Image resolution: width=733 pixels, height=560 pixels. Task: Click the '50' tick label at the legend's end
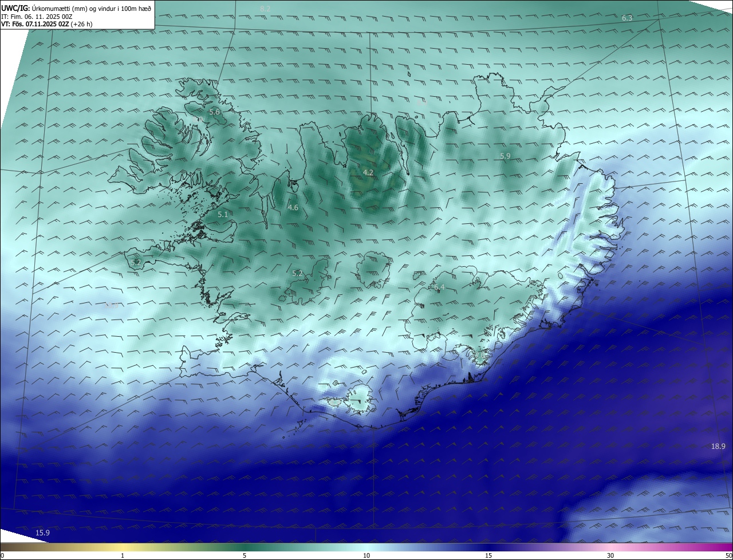click(x=728, y=555)
